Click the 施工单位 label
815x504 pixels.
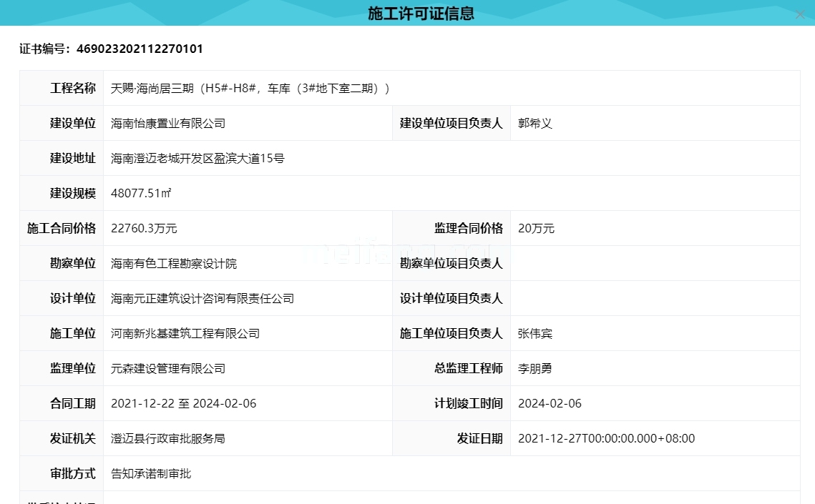(73, 333)
